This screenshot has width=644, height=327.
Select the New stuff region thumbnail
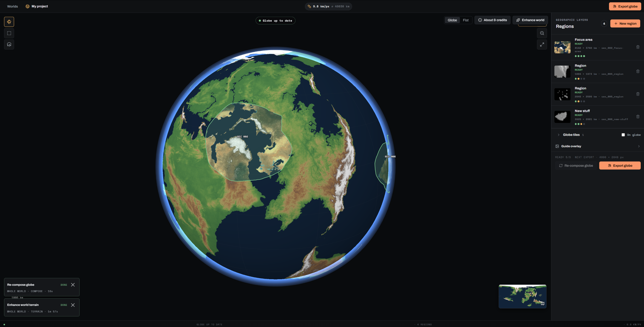point(562,117)
